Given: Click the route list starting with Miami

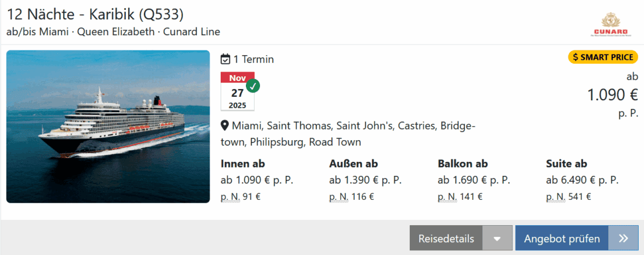Looking at the screenshot, I should click(x=348, y=134).
